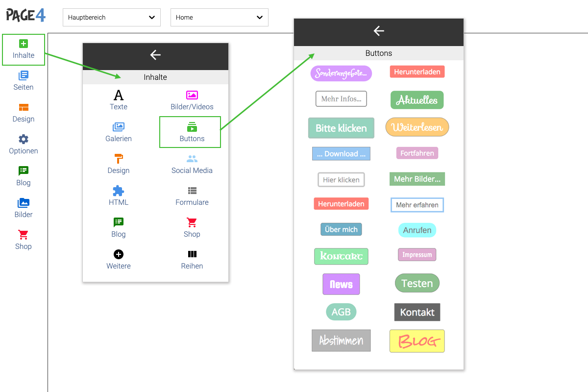Screen dimensions: 588x392
Task: Pick the green Testen button style
Action: [x=417, y=283]
